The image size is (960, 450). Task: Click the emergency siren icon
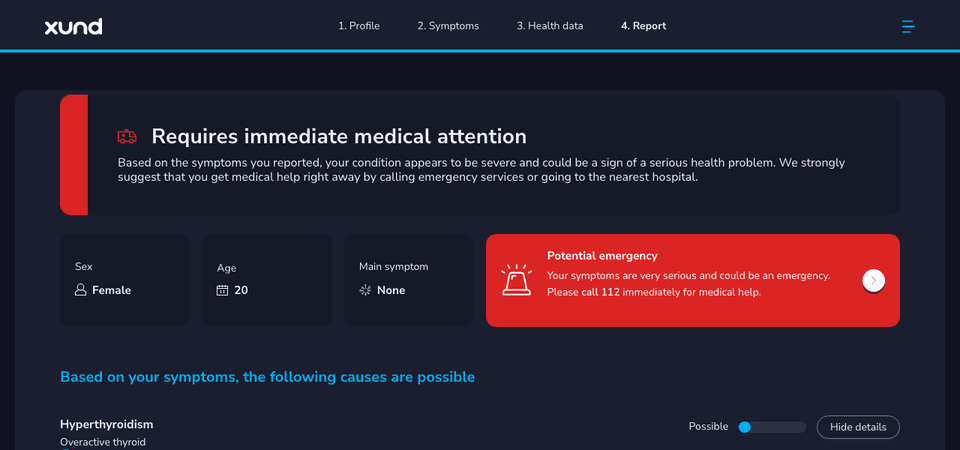(517, 280)
